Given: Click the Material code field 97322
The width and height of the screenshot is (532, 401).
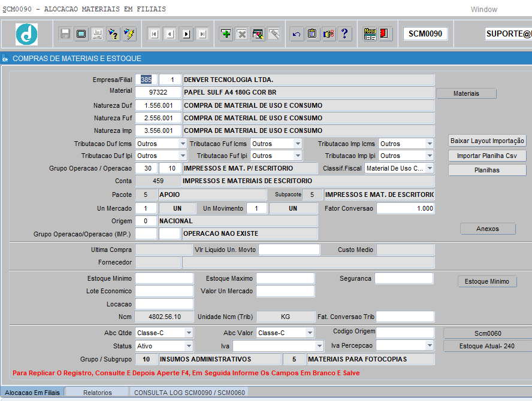Looking at the screenshot, I should (158, 92).
